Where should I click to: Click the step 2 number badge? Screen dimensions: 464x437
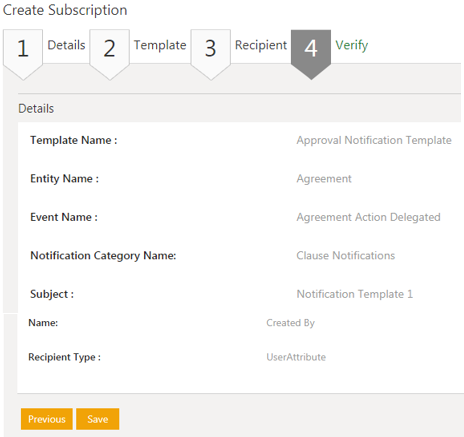pos(110,53)
